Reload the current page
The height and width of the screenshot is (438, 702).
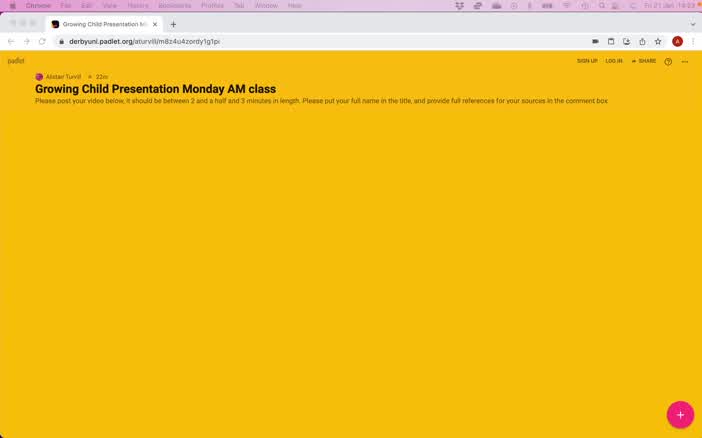pos(42,42)
